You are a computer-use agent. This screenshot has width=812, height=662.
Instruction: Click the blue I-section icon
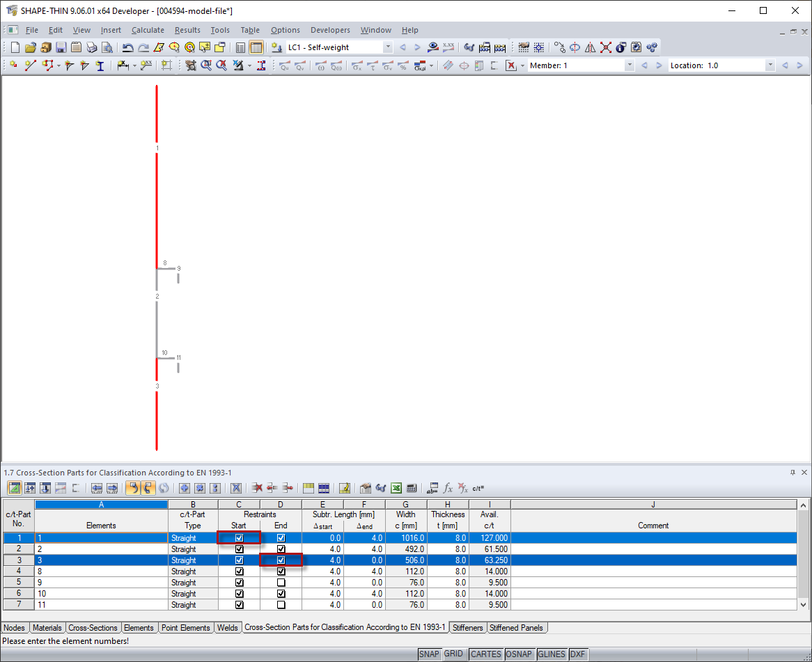point(100,65)
